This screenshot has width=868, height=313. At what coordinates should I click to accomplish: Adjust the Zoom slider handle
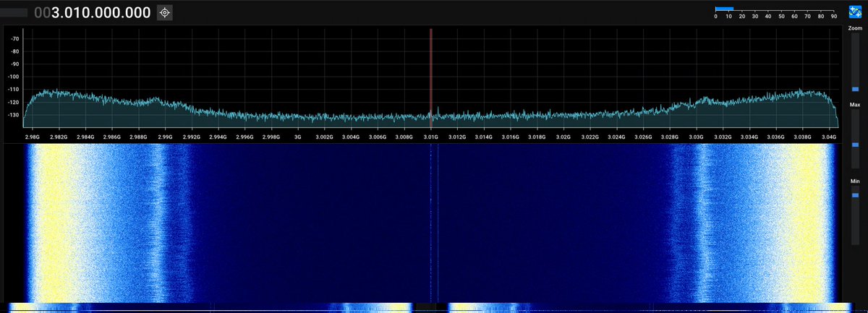click(855, 89)
